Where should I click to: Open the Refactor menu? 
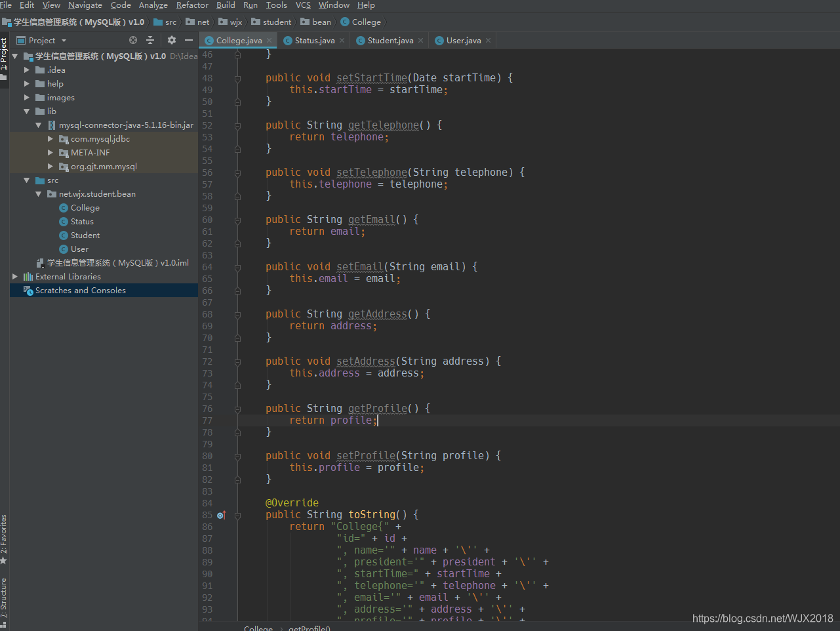click(192, 5)
